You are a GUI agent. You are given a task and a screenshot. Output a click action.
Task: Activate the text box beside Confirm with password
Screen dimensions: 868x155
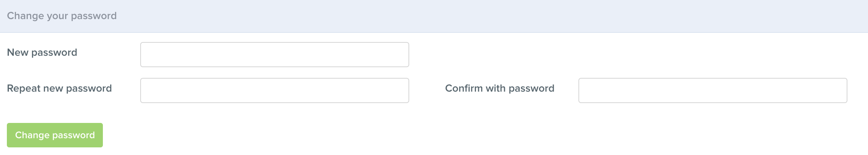[713, 90]
